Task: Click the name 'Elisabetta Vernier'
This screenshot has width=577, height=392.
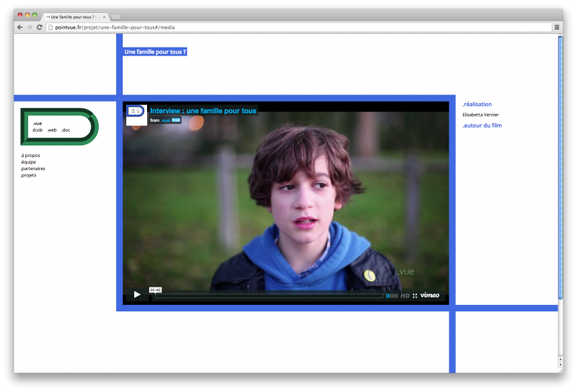Action: pos(480,115)
